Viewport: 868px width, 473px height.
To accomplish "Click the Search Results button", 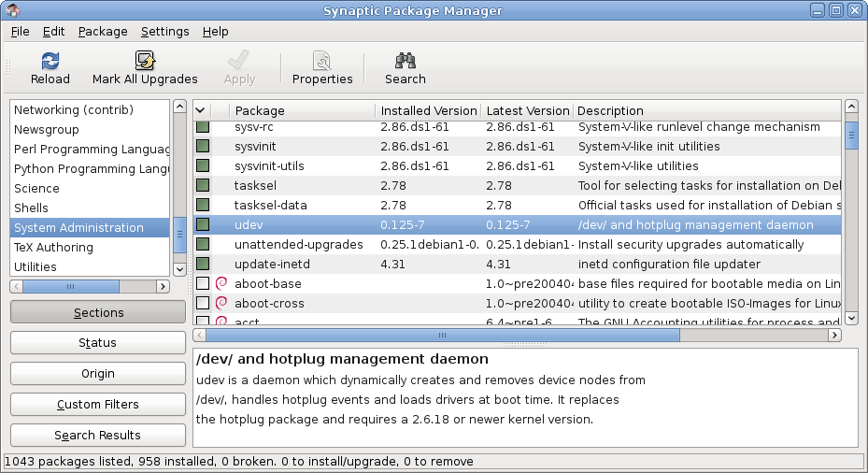I will click(x=97, y=435).
